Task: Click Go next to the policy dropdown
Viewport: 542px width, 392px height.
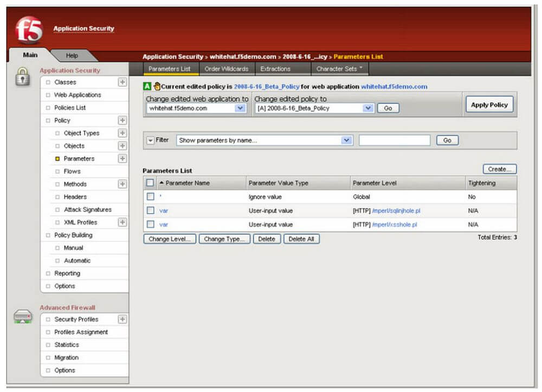Action: tap(388, 108)
